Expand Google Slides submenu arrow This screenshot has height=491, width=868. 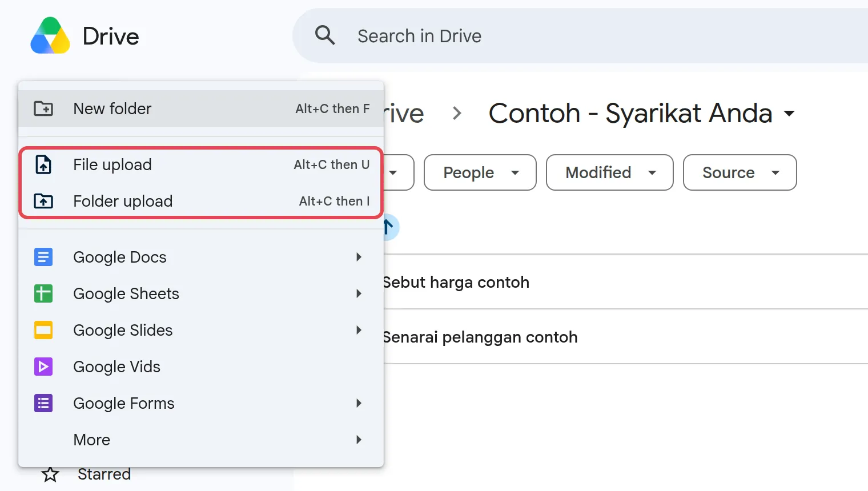click(x=359, y=330)
